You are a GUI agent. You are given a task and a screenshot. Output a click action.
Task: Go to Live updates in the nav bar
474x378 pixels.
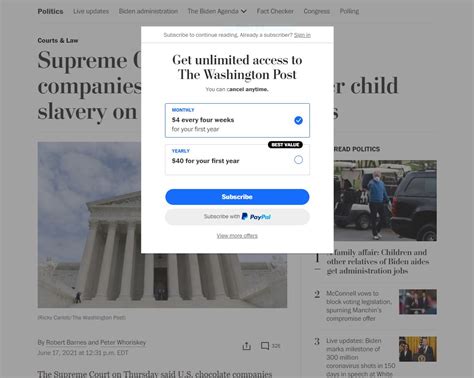tap(91, 11)
